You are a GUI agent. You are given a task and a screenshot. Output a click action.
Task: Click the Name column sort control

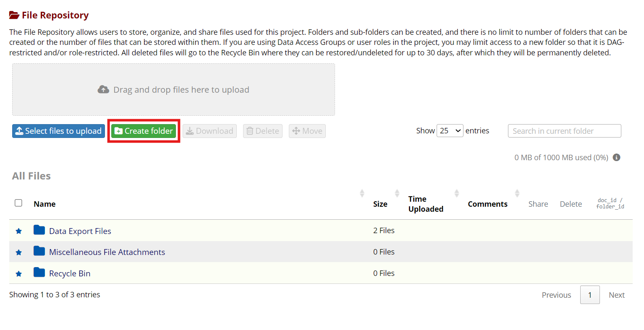pyautogui.click(x=362, y=193)
